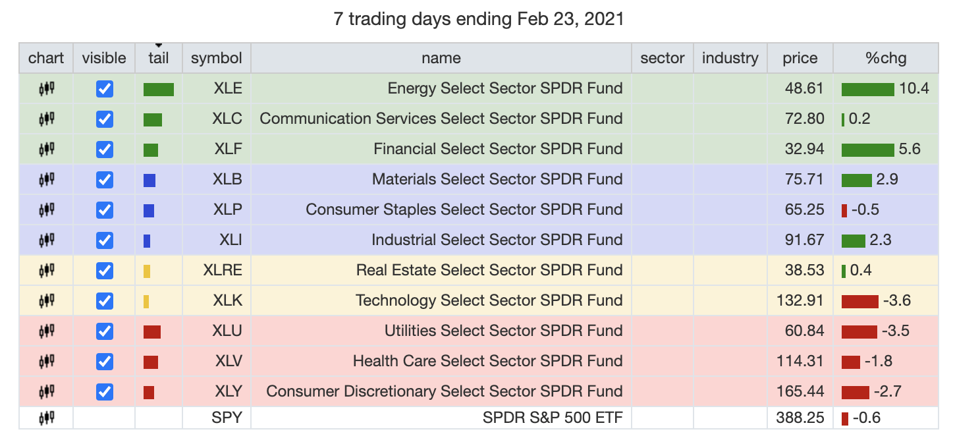Select Industrial Select Sector SPDR Fund name
The image size is (980, 444).
[497, 240]
